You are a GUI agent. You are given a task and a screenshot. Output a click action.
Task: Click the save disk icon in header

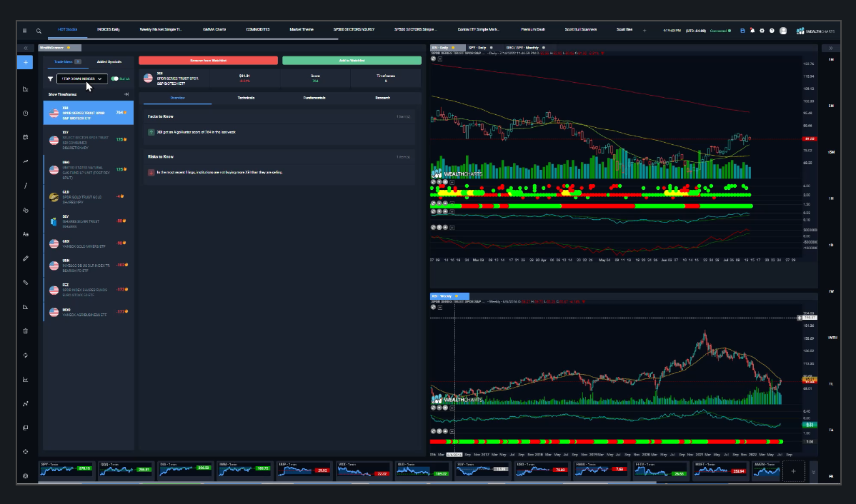tap(742, 31)
